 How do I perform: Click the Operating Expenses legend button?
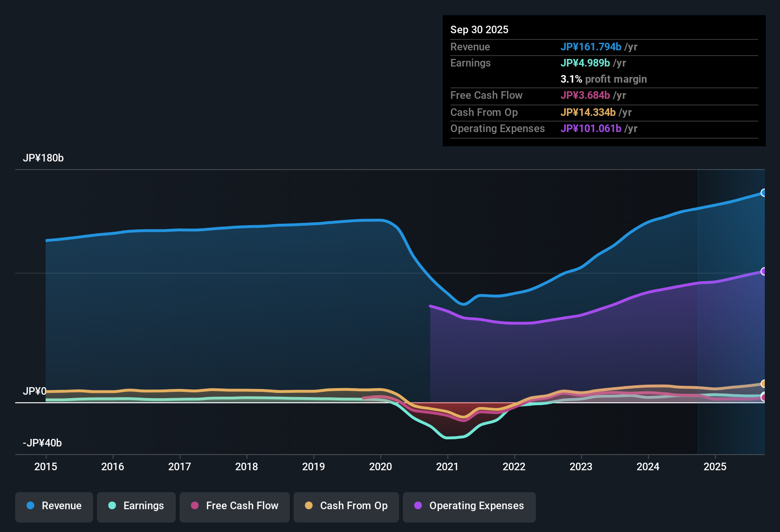point(469,506)
